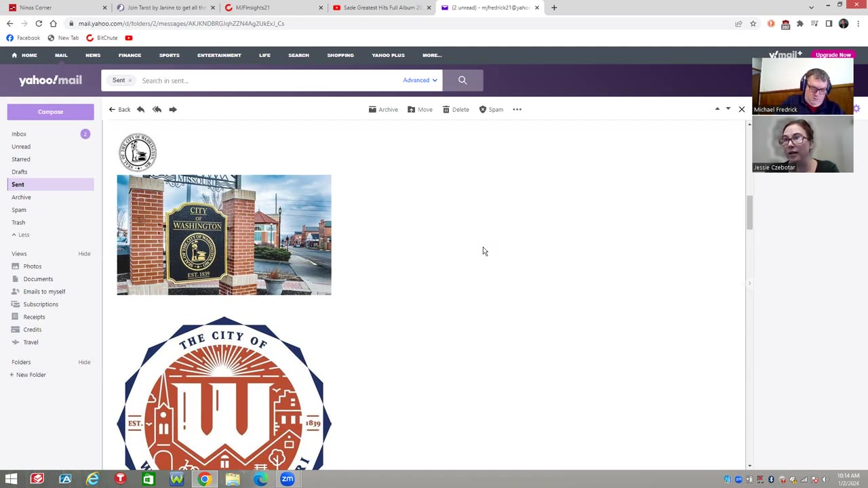Delete the open message
The image size is (868, 488).
[x=456, y=109]
